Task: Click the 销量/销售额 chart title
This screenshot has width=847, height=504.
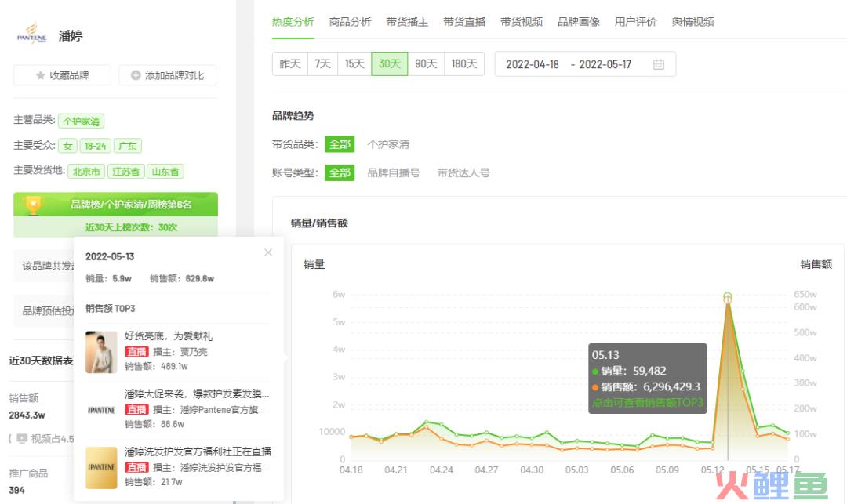Action: (319, 223)
